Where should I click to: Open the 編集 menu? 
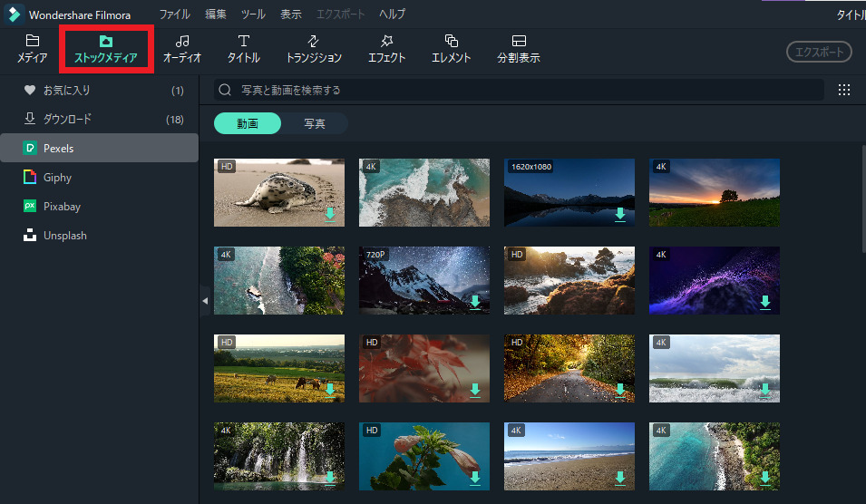click(x=216, y=15)
